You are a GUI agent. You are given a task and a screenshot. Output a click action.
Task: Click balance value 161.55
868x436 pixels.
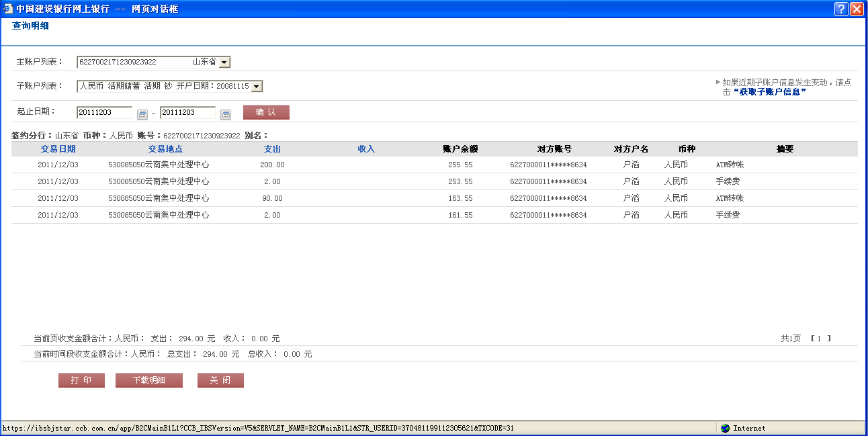[x=460, y=215]
